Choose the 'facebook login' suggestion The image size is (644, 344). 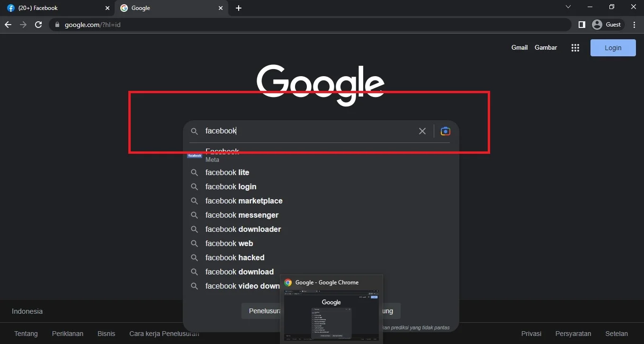coord(321,186)
